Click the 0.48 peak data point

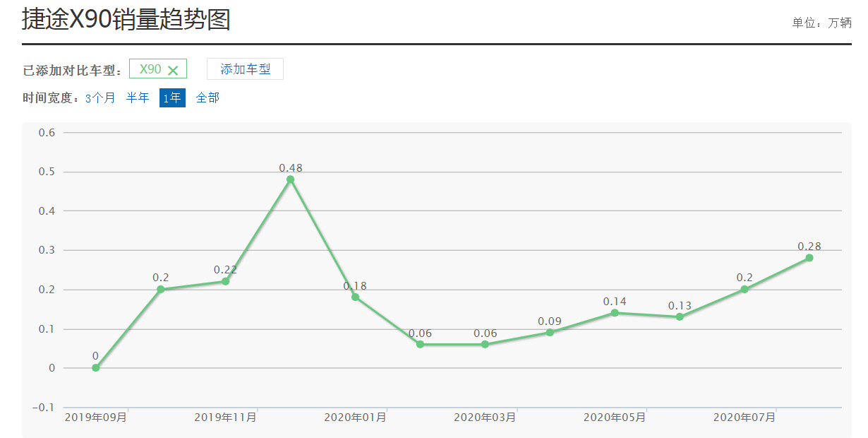[x=290, y=179]
